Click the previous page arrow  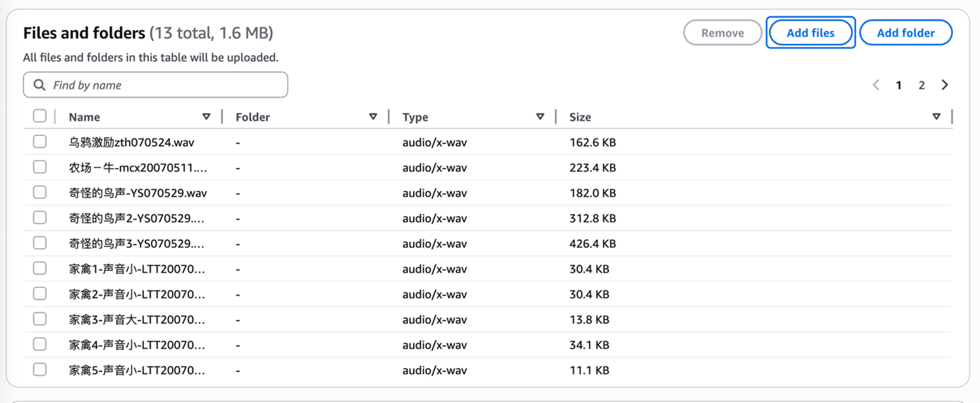(876, 85)
